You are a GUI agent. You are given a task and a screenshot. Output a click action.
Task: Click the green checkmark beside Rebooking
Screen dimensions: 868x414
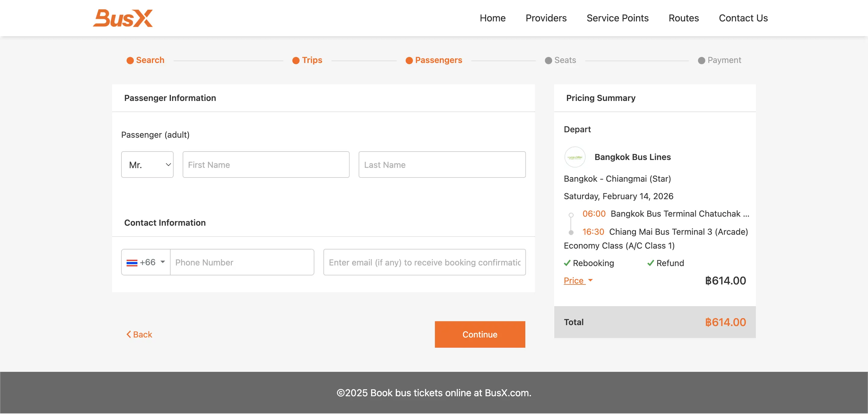pos(568,263)
